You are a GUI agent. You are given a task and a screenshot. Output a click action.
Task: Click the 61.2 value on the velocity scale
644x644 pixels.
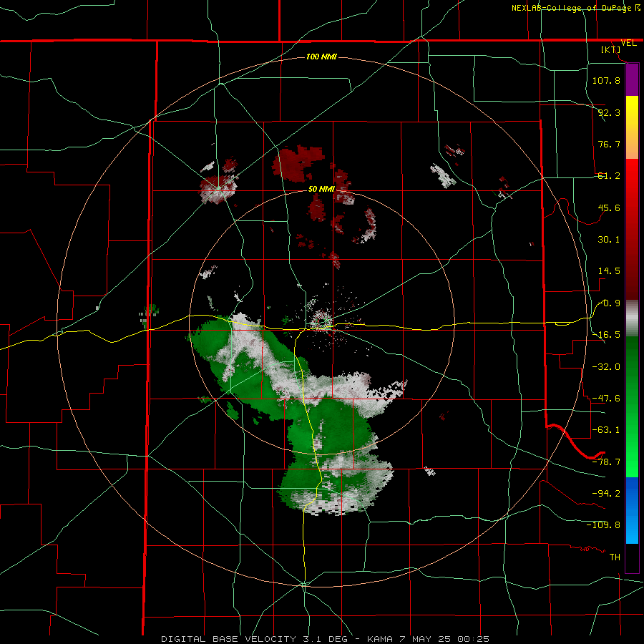point(609,176)
